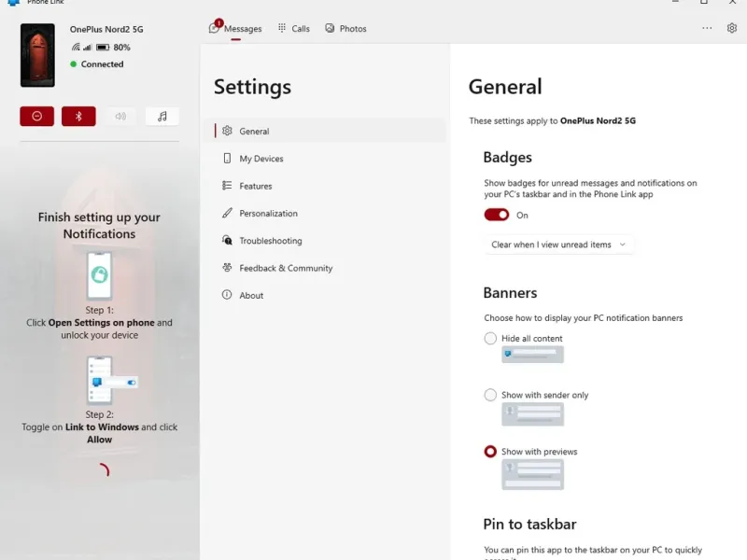Click the Hide all content preview image
This screenshot has height=560, width=747.
(x=532, y=355)
